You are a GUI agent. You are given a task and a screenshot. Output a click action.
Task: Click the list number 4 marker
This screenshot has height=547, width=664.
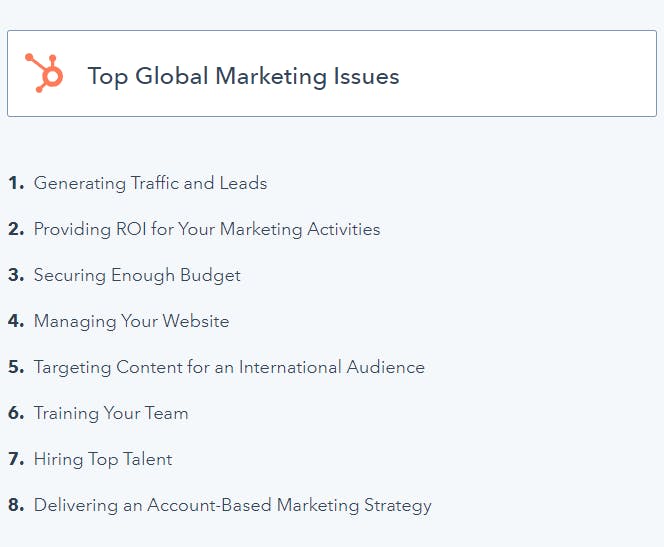[x=15, y=321]
